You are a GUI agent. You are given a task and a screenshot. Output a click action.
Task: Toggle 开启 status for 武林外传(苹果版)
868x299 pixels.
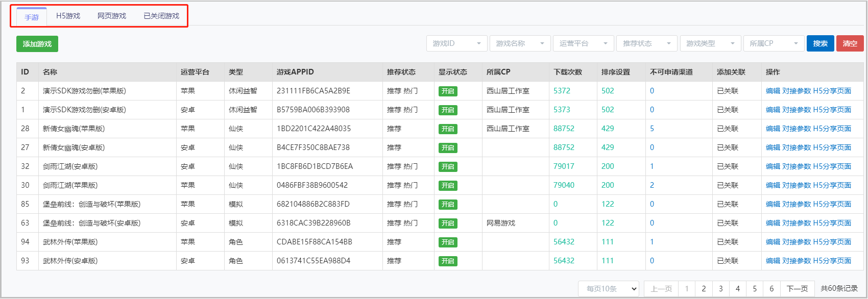coord(448,242)
